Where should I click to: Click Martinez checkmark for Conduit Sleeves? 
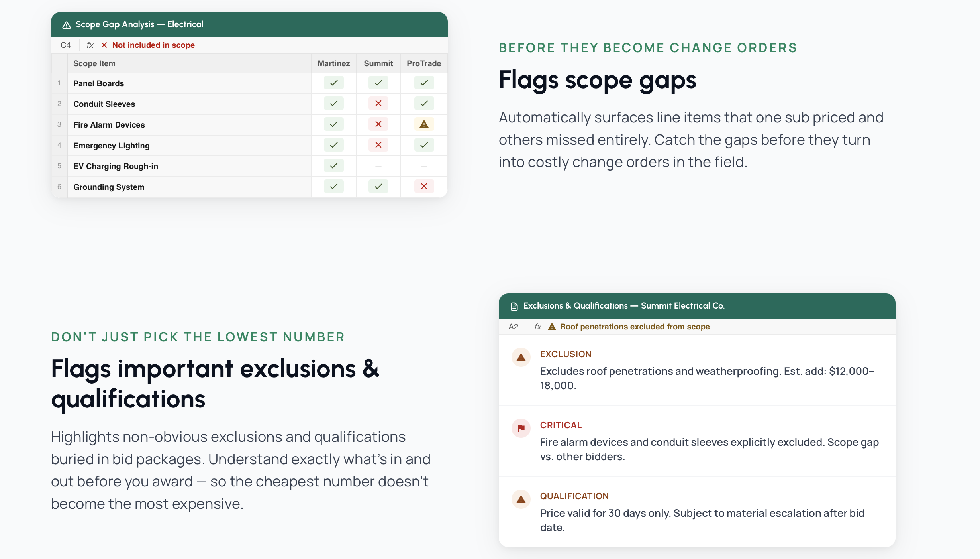point(334,104)
